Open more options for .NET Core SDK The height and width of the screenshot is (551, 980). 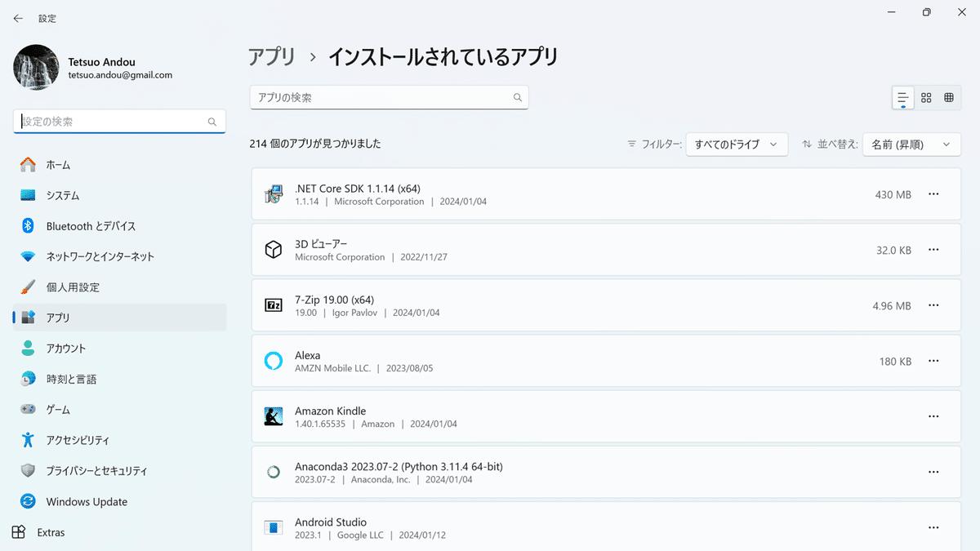(x=934, y=194)
